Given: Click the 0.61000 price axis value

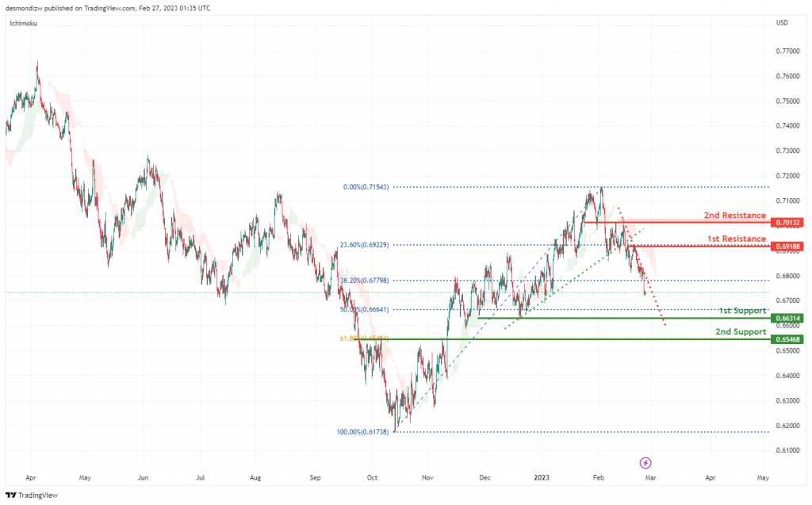Looking at the screenshot, I should point(787,450).
